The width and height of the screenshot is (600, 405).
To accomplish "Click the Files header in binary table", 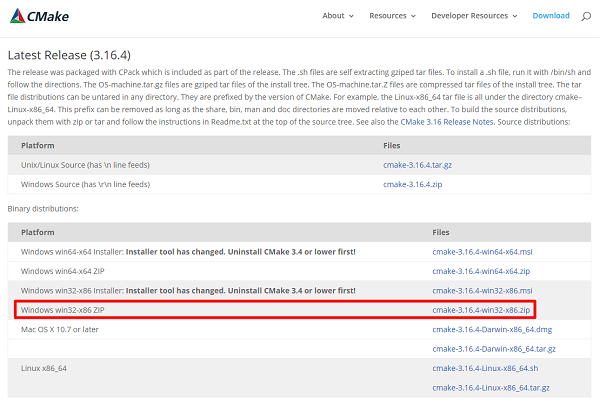I will coord(441,232).
